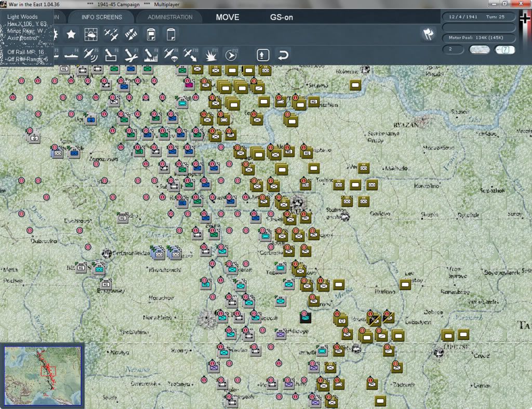
Task: Click the RYAZAN city label on the map
Action: pos(406,125)
